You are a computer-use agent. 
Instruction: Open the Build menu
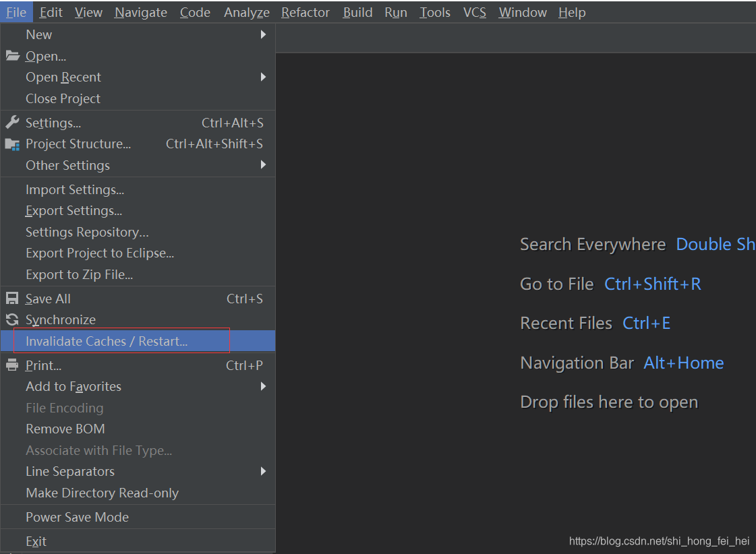(357, 12)
